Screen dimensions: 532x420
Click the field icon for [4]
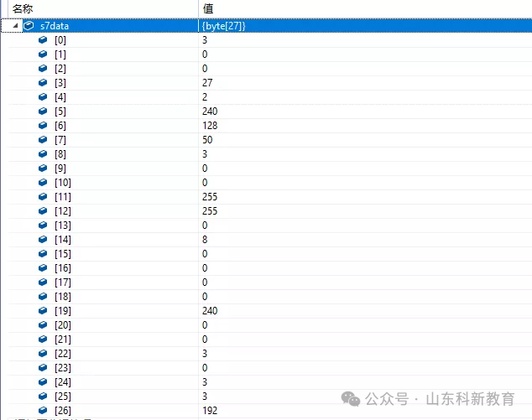tap(43, 97)
